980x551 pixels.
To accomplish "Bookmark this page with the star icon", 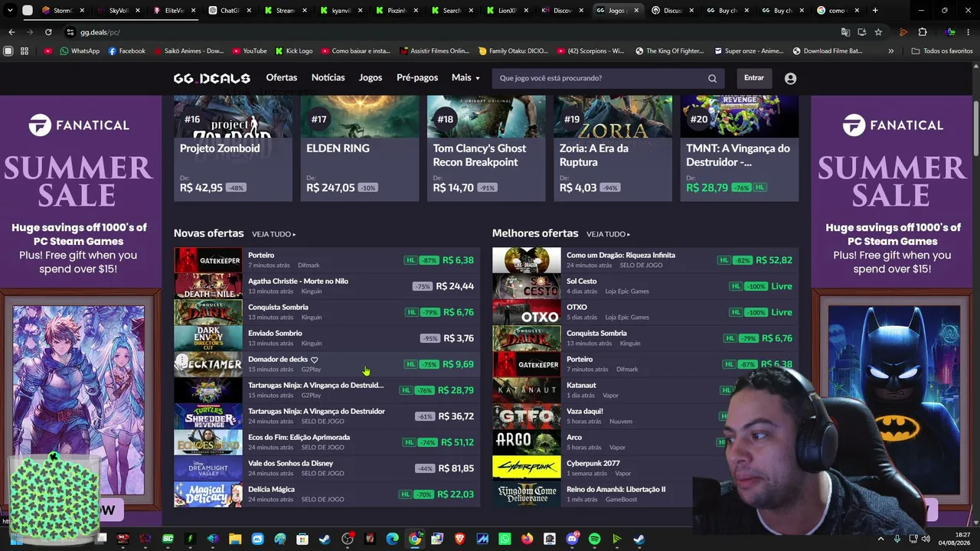I will (878, 32).
